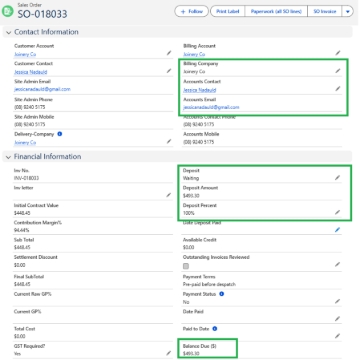Select the Accounts Mobile number
The height and width of the screenshot is (360, 360).
pos(199,142)
